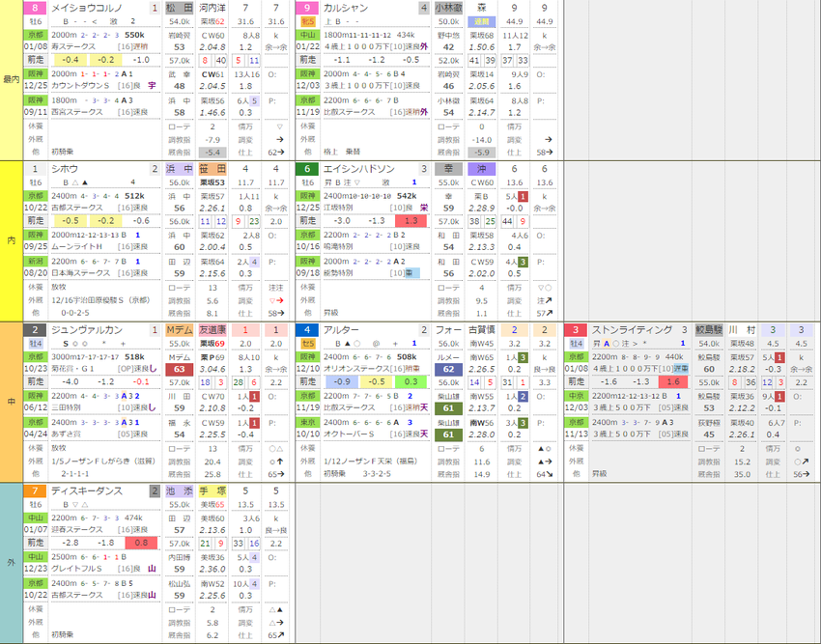The height and width of the screenshot is (644, 821).
Task: Click race time 1.46.6
Action: (x=212, y=113)
